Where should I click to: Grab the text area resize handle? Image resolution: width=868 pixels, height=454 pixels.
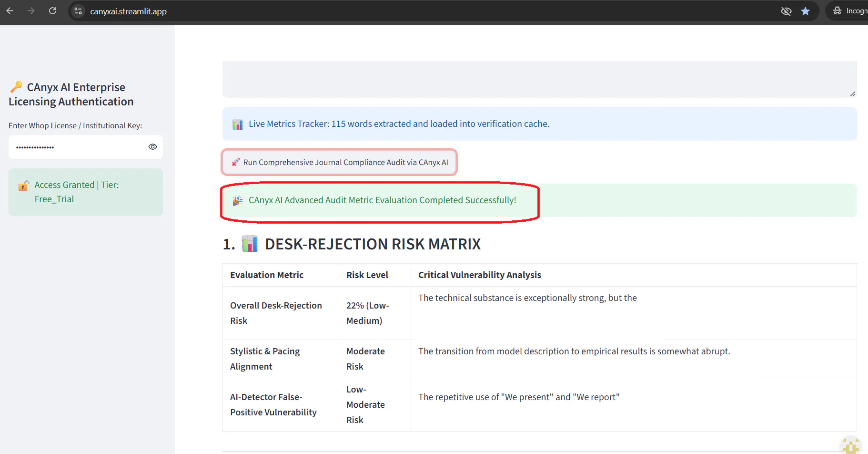[x=853, y=94]
